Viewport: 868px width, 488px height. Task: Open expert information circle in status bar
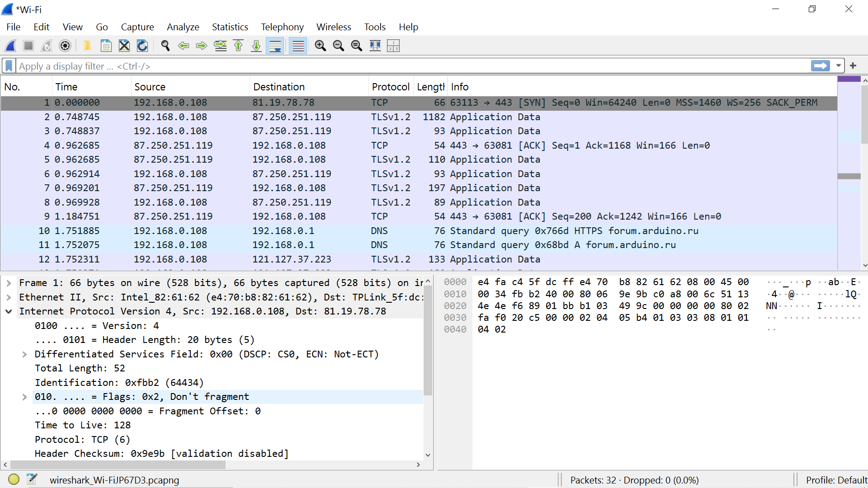[14, 479]
